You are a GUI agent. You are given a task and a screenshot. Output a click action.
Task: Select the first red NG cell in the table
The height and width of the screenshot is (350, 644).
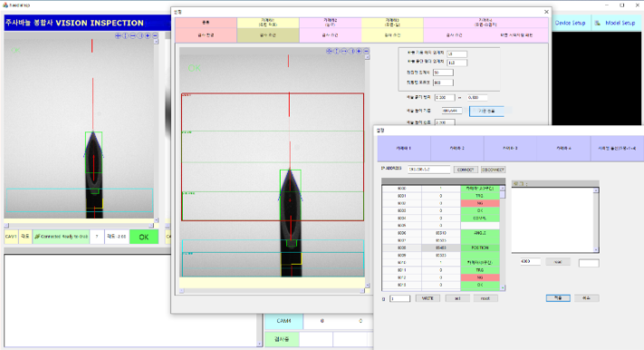pos(480,204)
